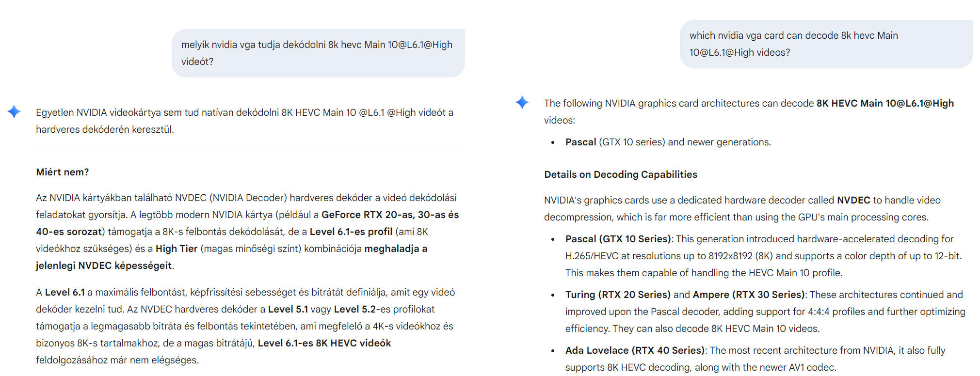Screen dimensions: 980x376
Task: Click the Gemini sparkle icon beside the Hungarian answer
Action: point(14,112)
